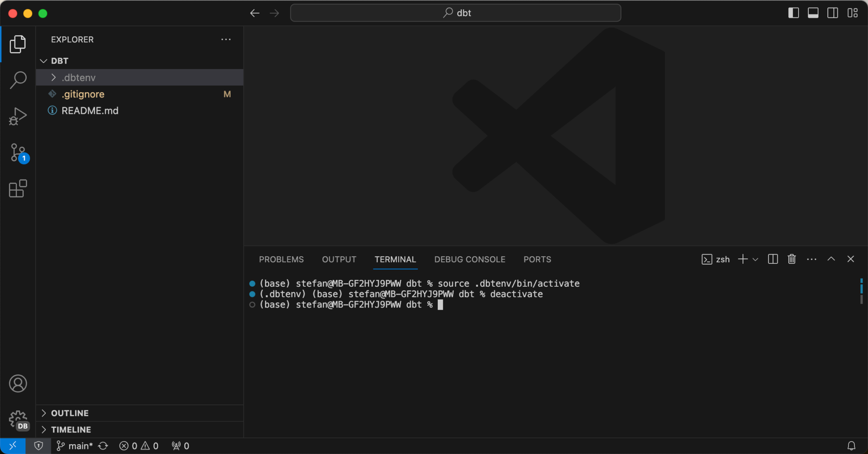The width and height of the screenshot is (868, 454).
Task: Click the dbt command center search box
Action: [x=456, y=13]
